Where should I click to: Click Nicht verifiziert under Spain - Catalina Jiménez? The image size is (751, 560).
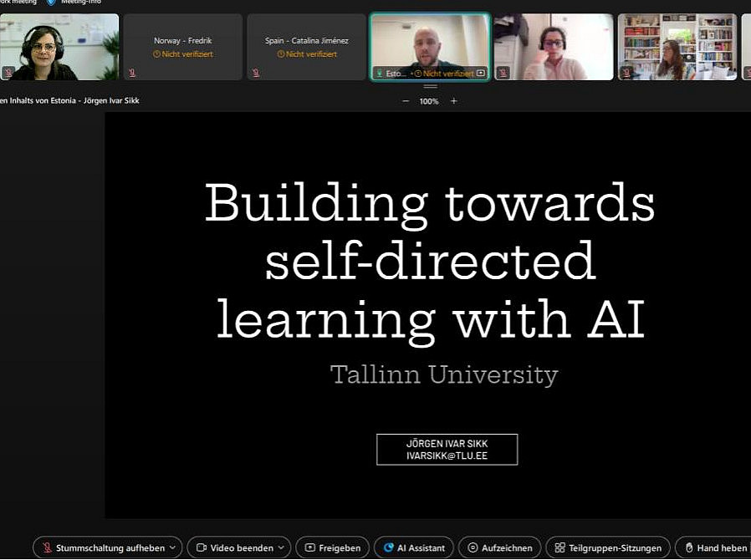click(x=307, y=54)
